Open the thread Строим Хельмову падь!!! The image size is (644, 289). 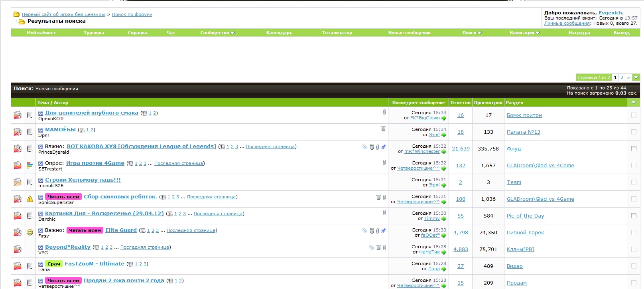pyautogui.click(x=83, y=180)
